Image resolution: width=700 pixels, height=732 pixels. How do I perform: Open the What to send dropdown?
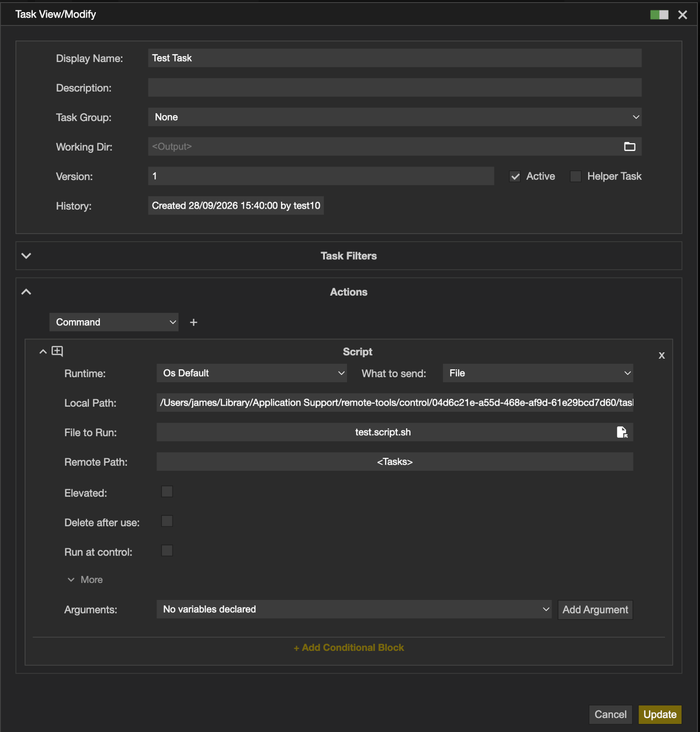[x=538, y=373]
